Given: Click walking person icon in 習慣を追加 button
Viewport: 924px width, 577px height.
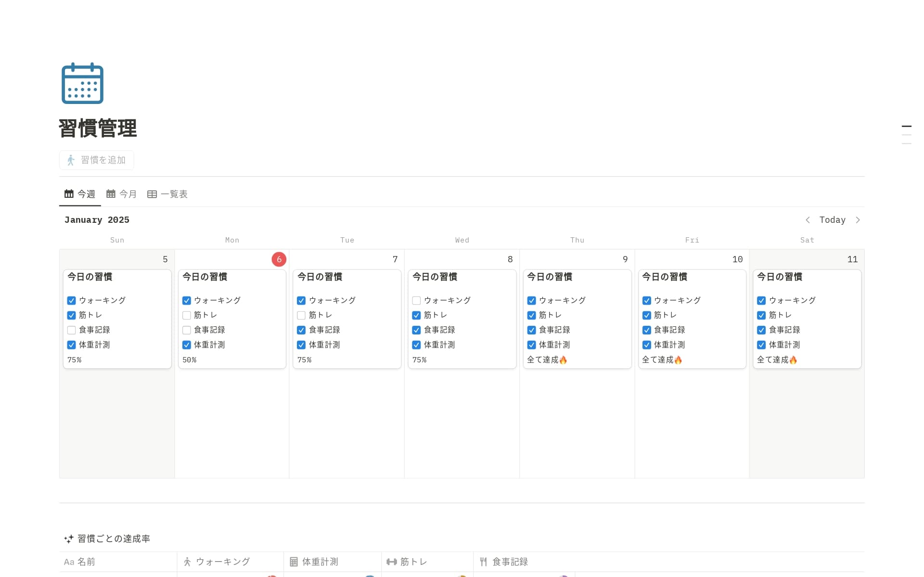Looking at the screenshot, I should 71,160.
